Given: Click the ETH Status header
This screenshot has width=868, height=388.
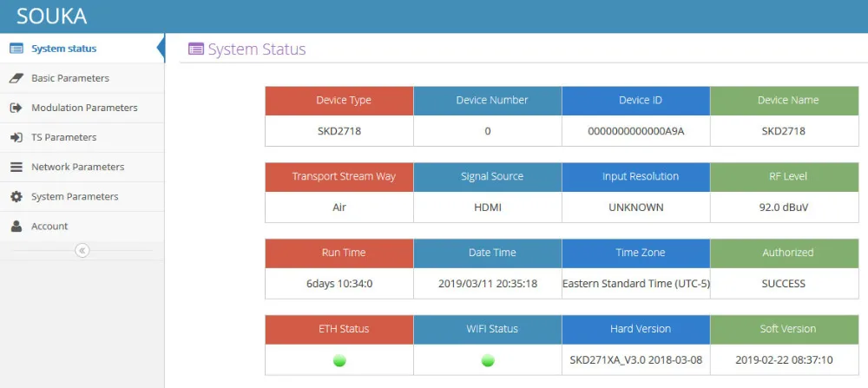Looking at the screenshot, I should (x=339, y=329).
